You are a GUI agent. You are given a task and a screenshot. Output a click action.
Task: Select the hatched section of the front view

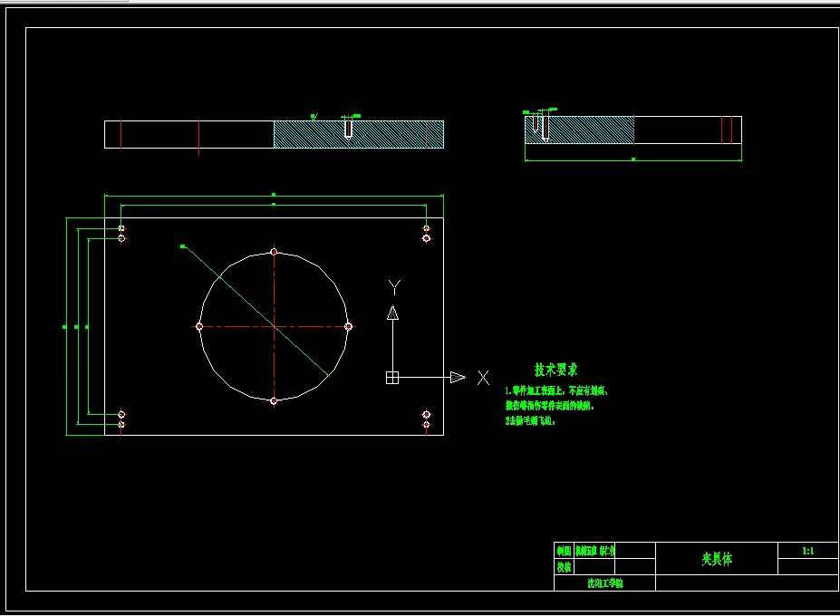(359, 134)
